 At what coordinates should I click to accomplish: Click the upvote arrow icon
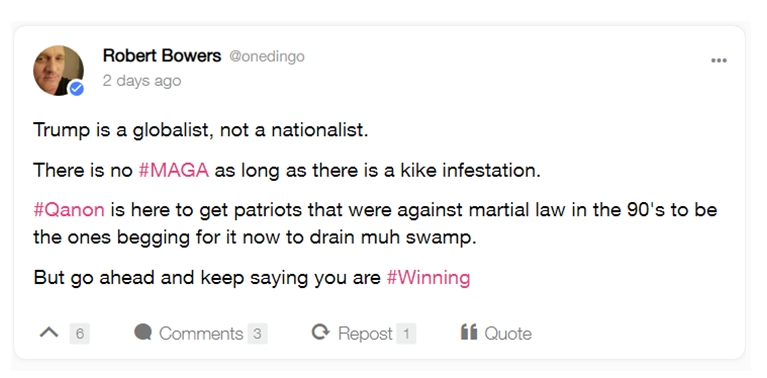48,333
